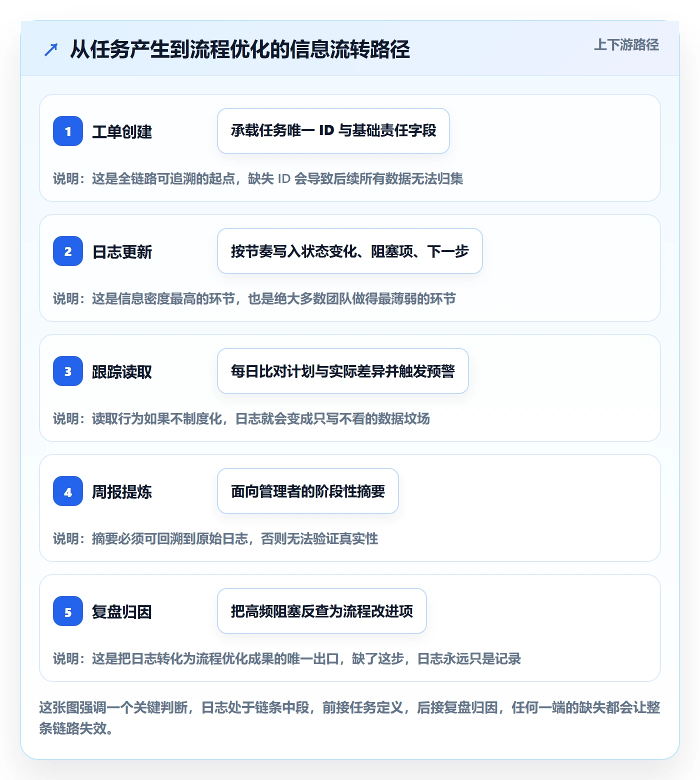Click the 面向管理者的阶段性摘要 box
The width and height of the screenshot is (700, 780).
coord(308,491)
